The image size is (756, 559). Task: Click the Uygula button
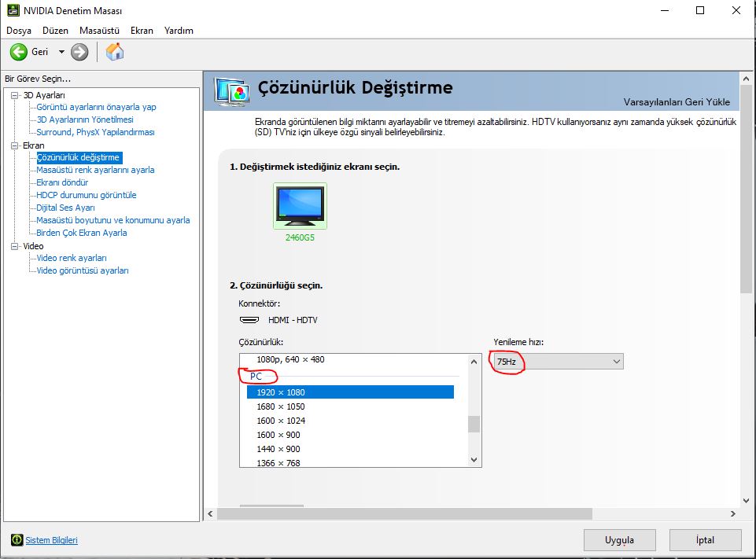[x=620, y=540]
